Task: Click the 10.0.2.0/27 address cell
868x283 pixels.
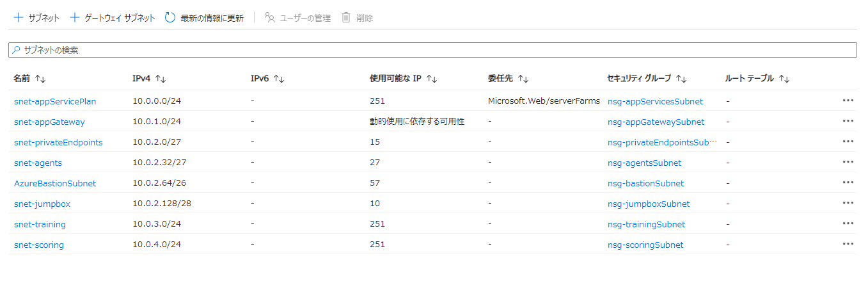Action: tap(157, 142)
